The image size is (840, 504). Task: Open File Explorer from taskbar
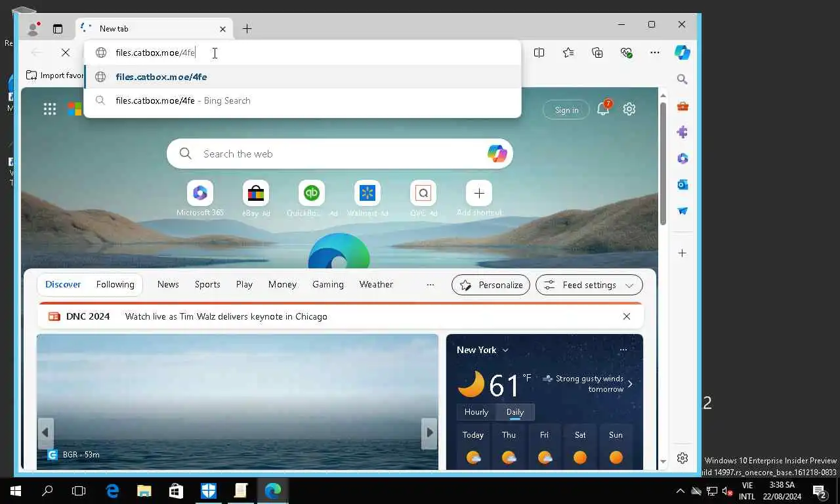[144, 490]
